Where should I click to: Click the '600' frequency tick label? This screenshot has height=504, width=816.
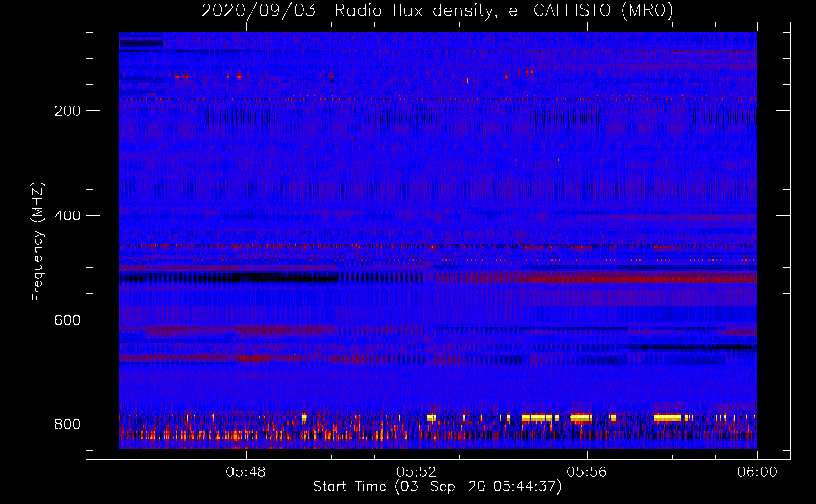pyautogui.click(x=68, y=321)
